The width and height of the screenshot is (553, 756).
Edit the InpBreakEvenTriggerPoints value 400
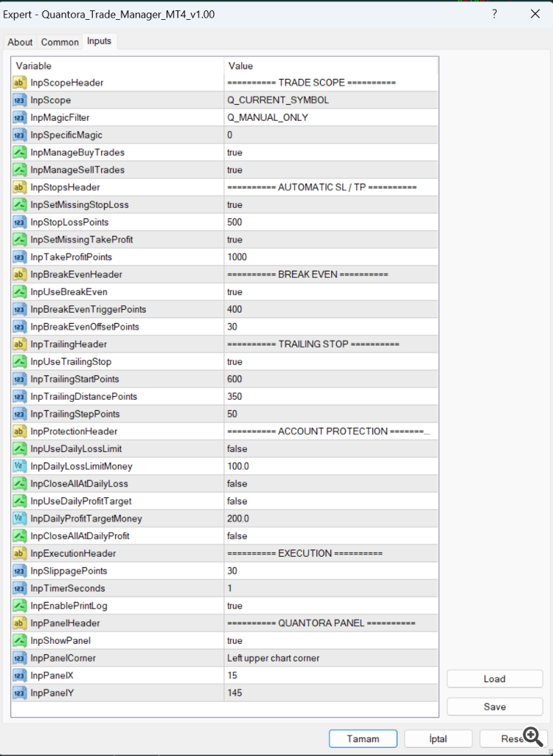click(x=331, y=310)
